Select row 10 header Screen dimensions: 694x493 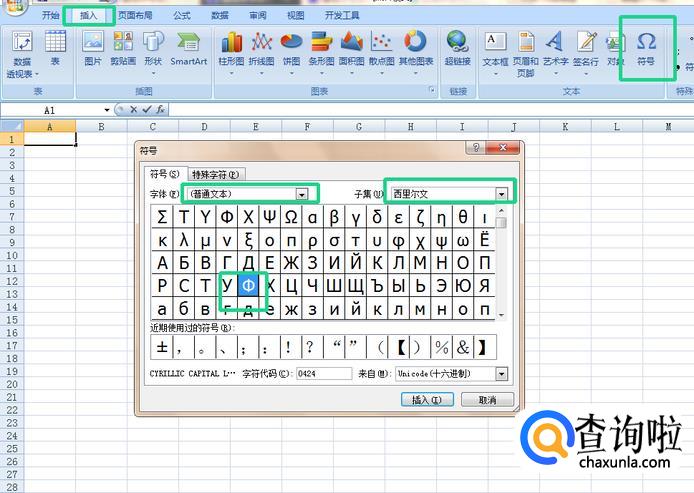(x=12, y=255)
